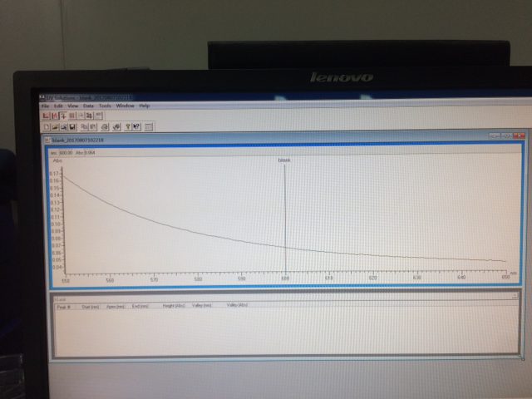Click the Peak # column header
532x399 pixels.
tap(63, 307)
